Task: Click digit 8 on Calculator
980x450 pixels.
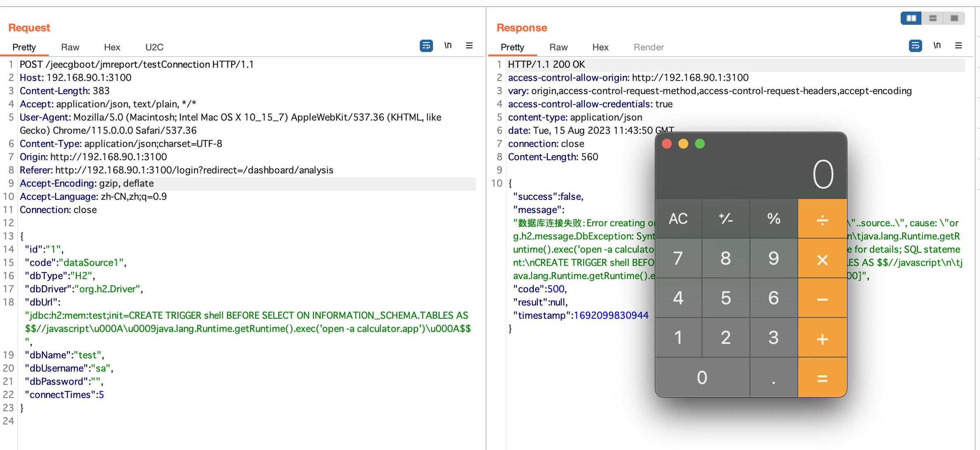Action: 726,258
